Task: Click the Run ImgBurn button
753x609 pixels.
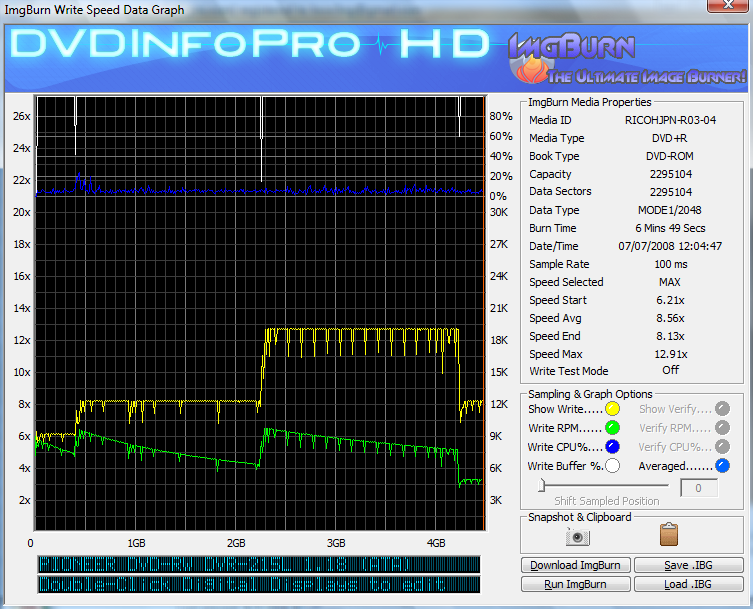Action: click(x=575, y=584)
